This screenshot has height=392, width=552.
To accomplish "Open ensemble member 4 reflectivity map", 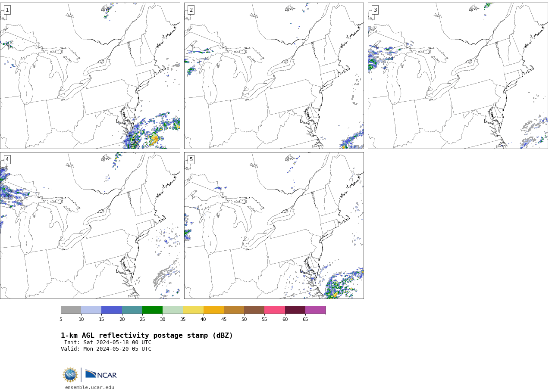I will click(x=90, y=225).
